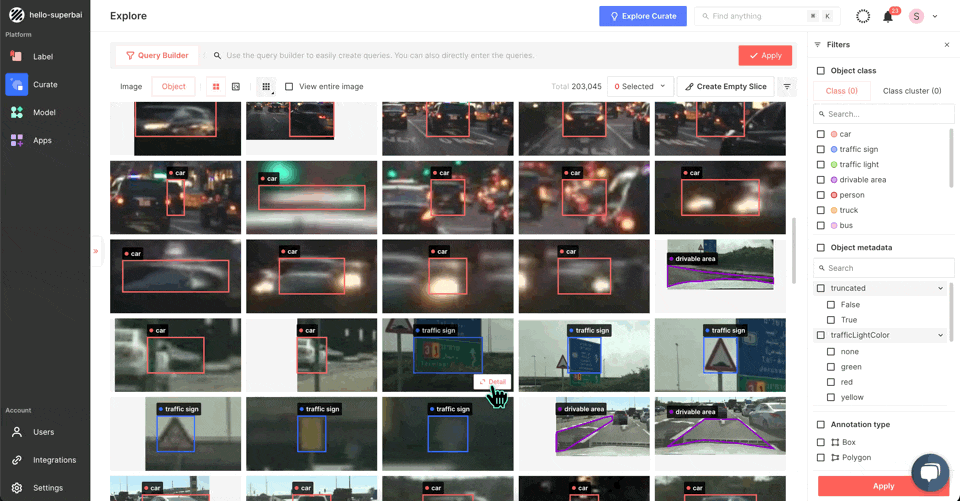Image resolution: width=960 pixels, height=501 pixels.
Task: Check the bus class checkbox
Action: point(820,225)
